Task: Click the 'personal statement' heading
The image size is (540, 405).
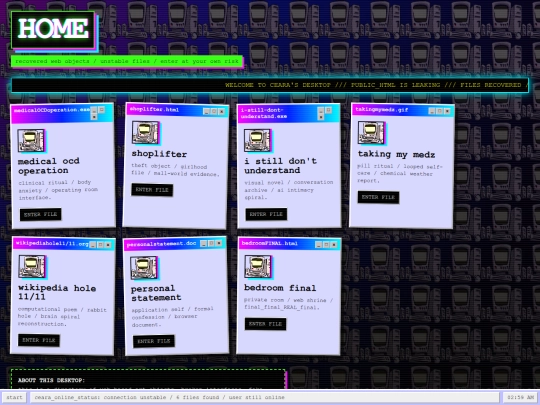Action: click(156, 293)
